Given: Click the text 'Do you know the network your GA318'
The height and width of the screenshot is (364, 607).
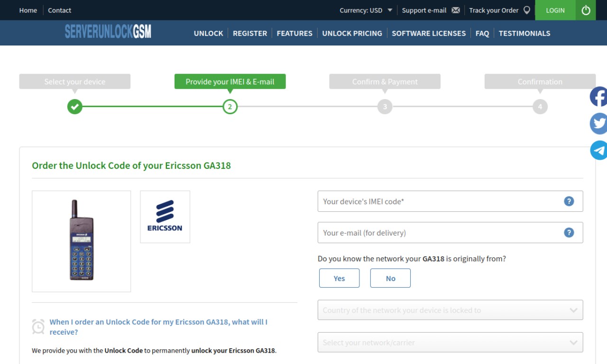Looking at the screenshot, I should click(381, 259).
